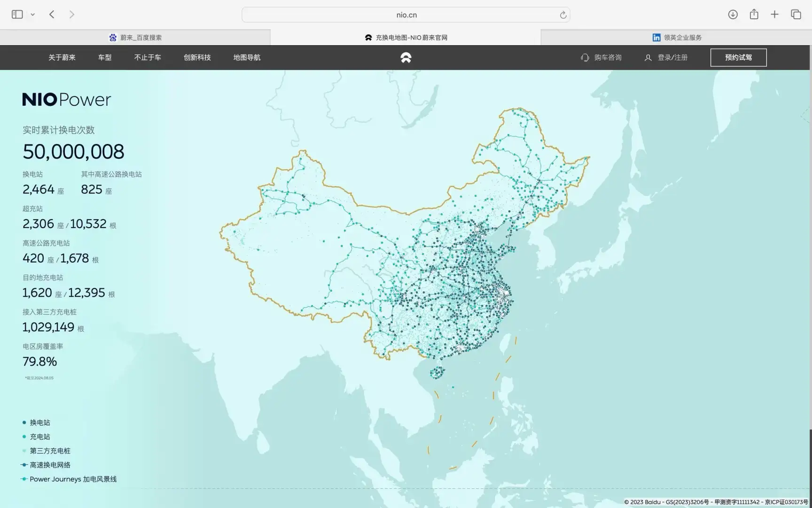
Task: Reload the page with the refresh icon
Action: pyautogui.click(x=563, y=15)
